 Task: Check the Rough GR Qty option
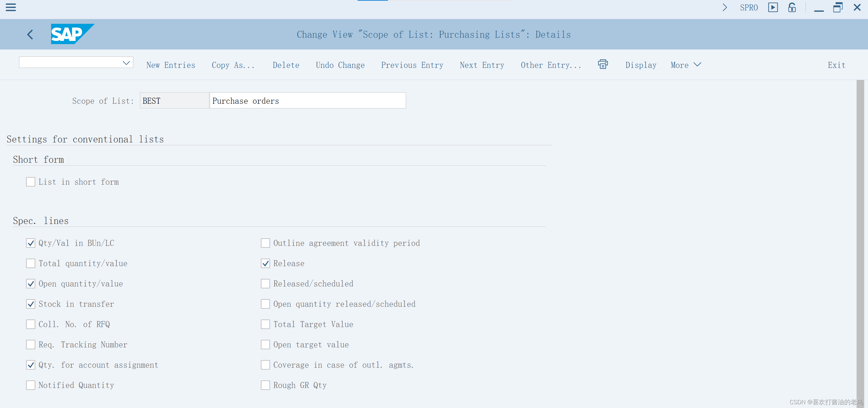(265, 385)
